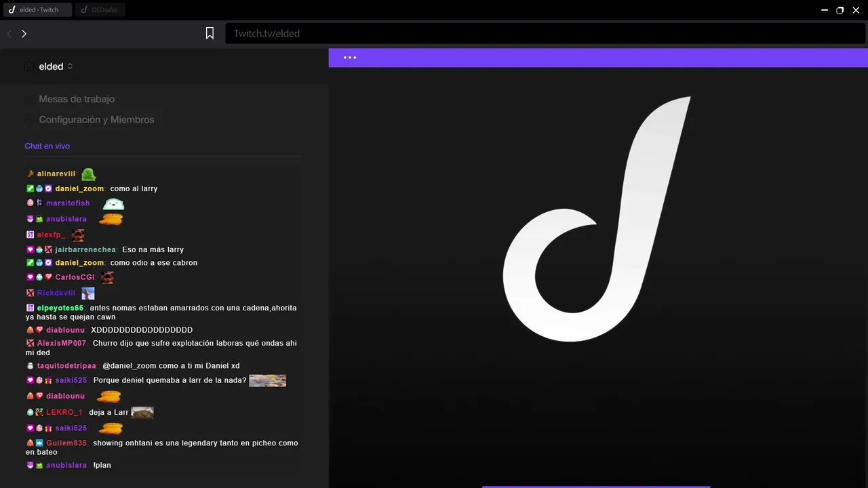Open 'Mesas de trabajo' sidebar item

tap(77, 99)
